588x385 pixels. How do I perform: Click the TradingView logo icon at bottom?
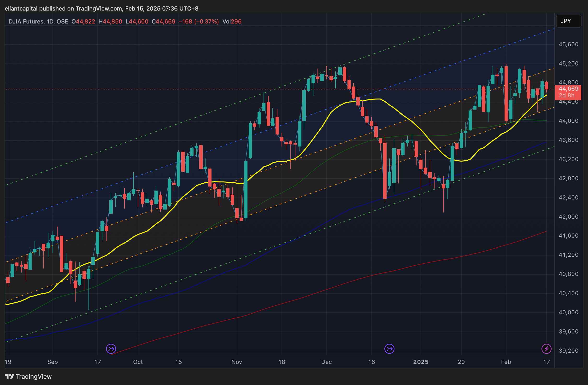tap(9, 376)
